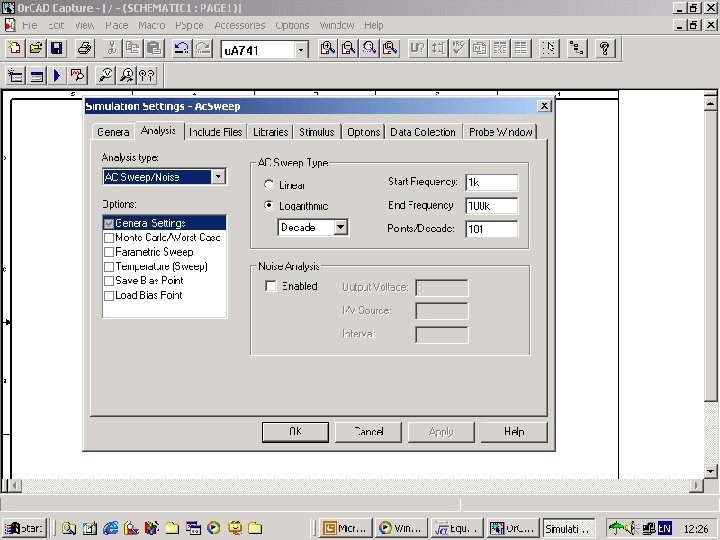
Task: Check the Load Bias Point option
Action: coord(109,296)
